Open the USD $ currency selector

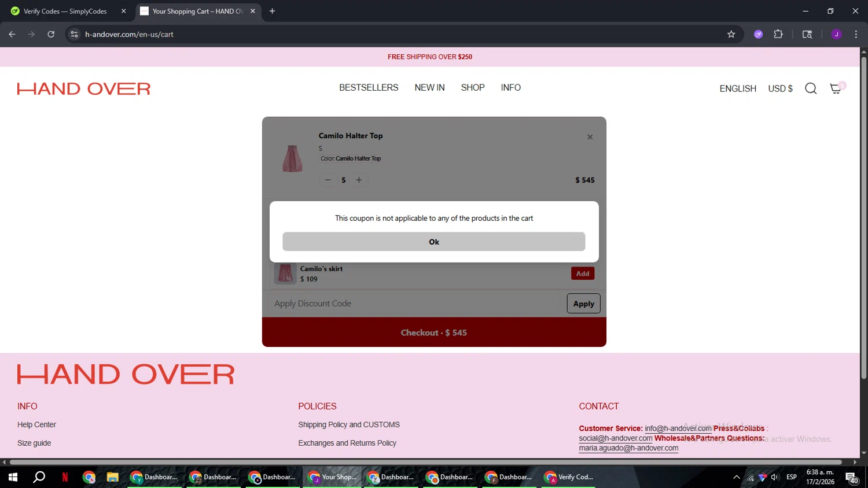pos(780,88)
